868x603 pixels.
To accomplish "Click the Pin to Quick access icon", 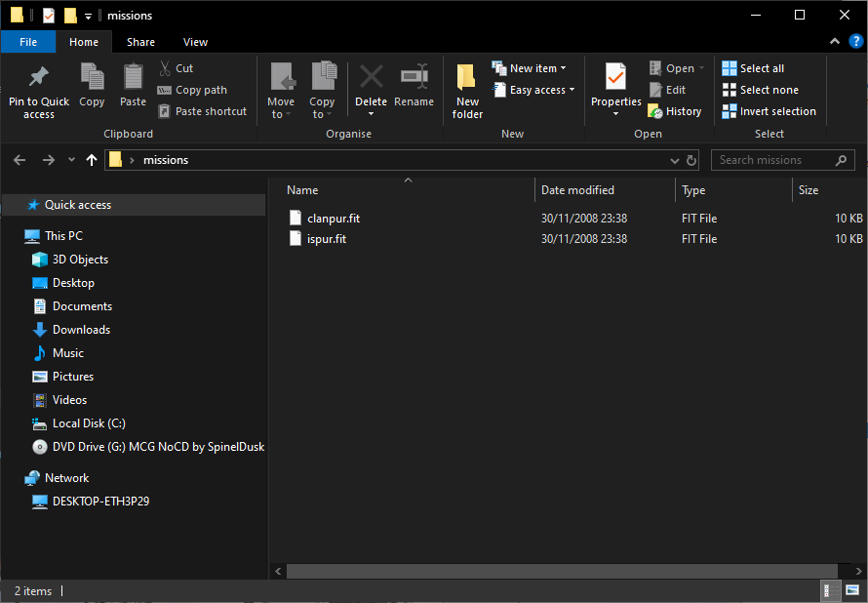I will [39, 78].
